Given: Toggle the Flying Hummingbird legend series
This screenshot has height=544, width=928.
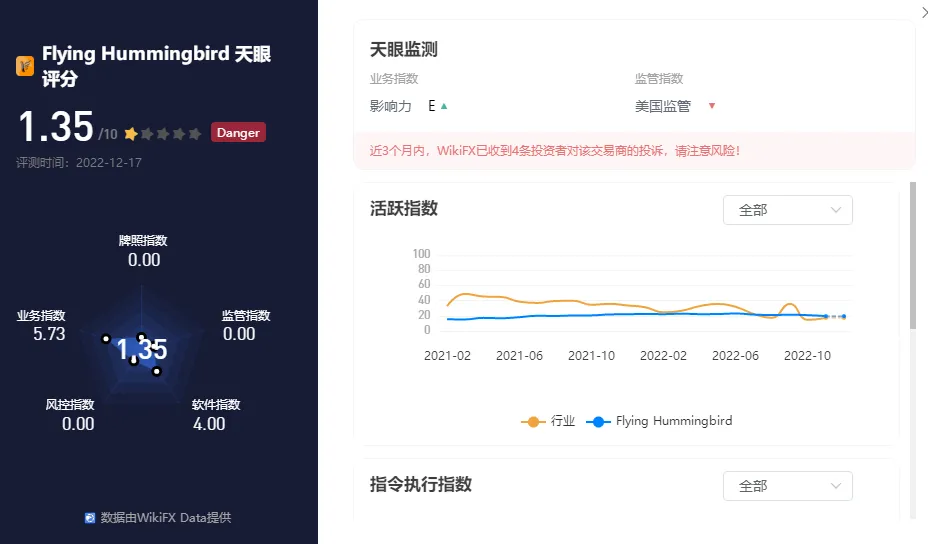Looking at the screenshot, I should click(659, 421).
